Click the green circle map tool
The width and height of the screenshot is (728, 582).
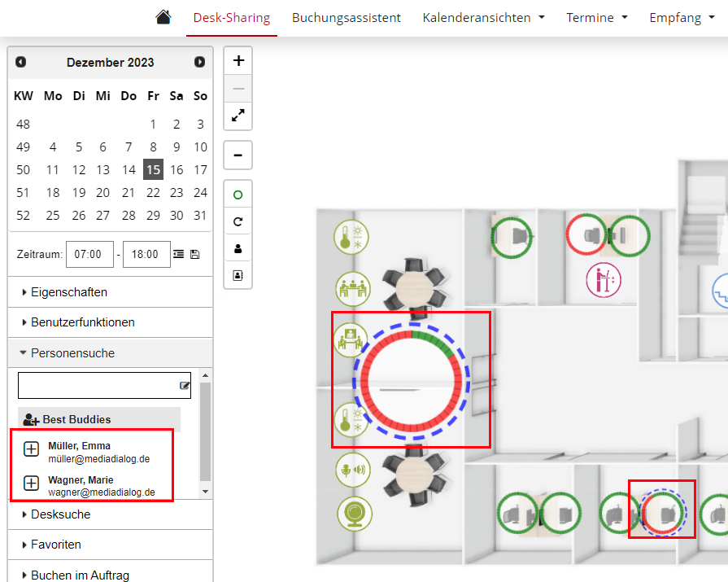[x=238, y=195]
